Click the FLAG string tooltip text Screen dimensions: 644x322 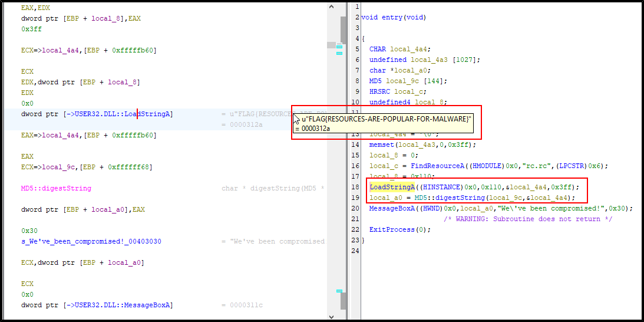[x=387, y=119]
